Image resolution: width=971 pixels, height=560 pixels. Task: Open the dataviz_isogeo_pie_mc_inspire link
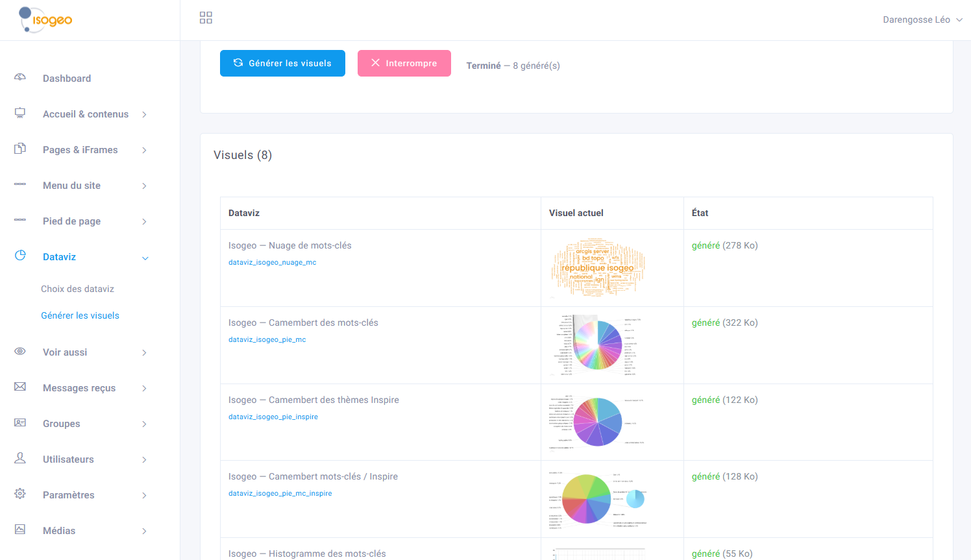280,493
